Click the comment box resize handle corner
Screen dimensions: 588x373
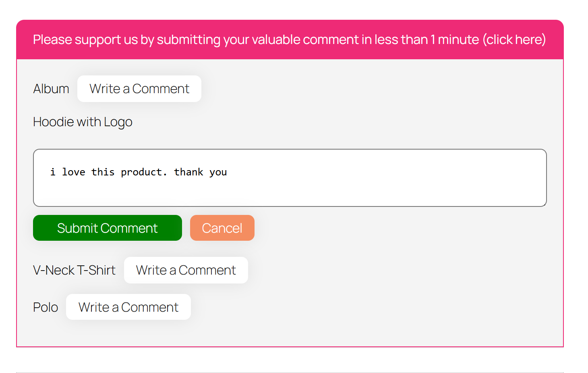(544, 204)
